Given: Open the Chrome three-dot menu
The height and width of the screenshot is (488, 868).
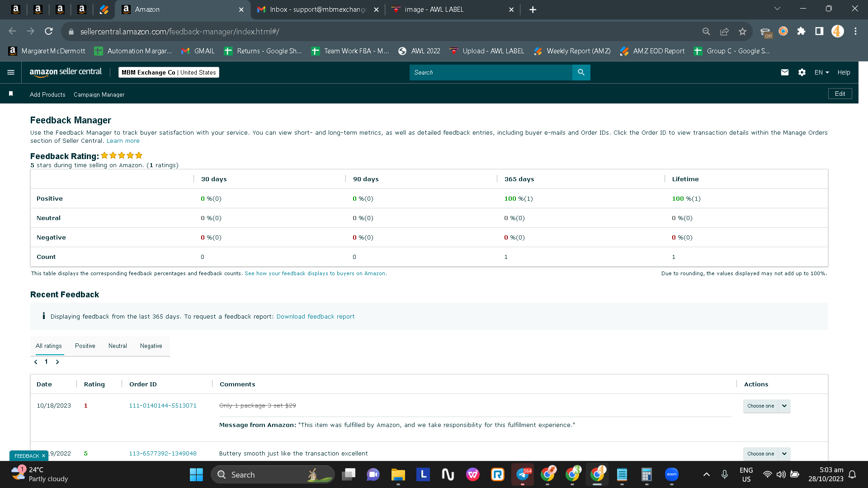Looking at the screenshot, I should pos(856,31).
